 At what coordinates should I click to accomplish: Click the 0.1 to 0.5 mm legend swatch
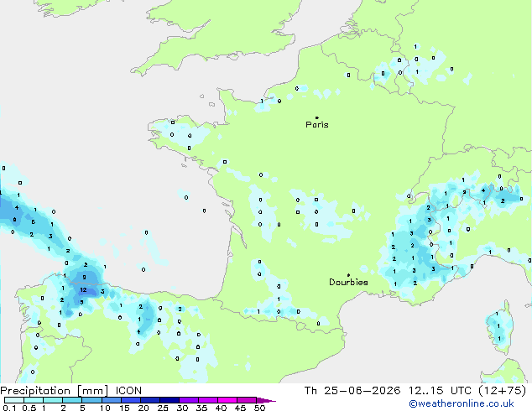(x=14, y=400)
